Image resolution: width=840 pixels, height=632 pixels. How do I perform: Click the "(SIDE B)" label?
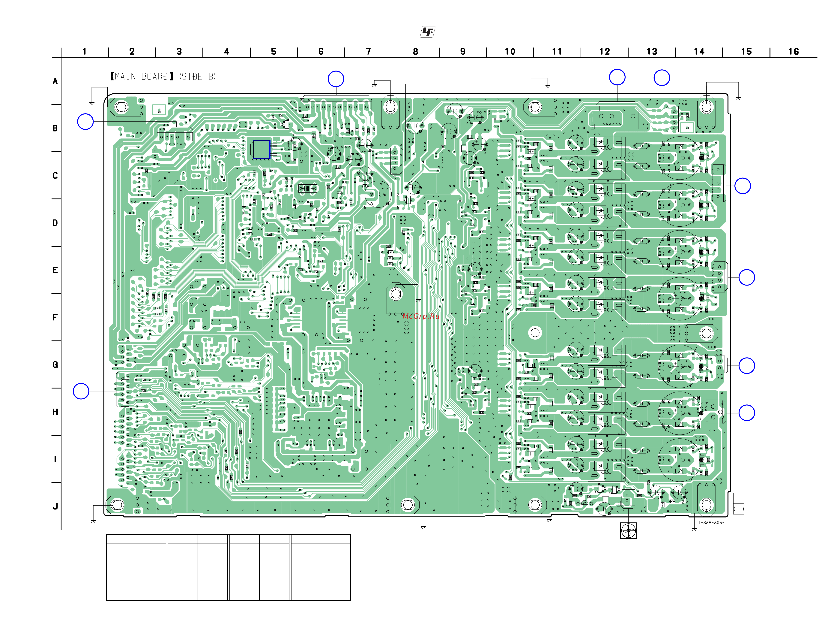tap(197, 76)
